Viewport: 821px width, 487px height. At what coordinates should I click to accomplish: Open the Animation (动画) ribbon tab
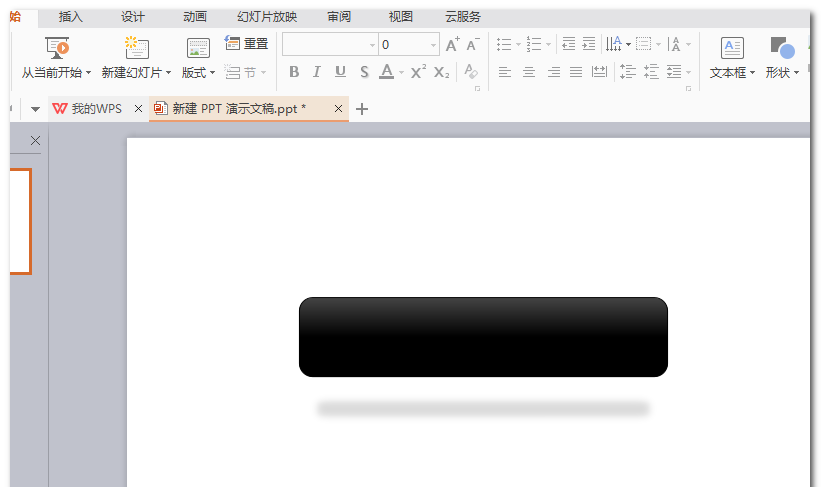click(x=195, y=17)
